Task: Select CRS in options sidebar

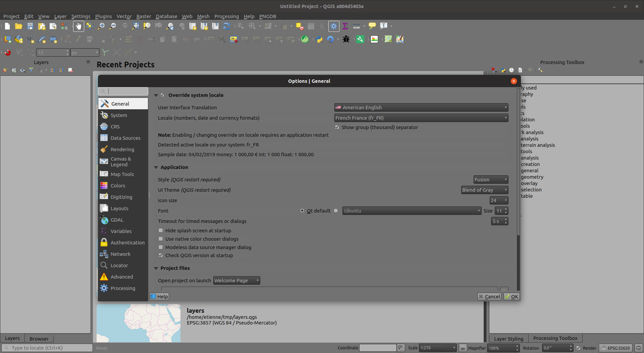Action: pos(123,127)
